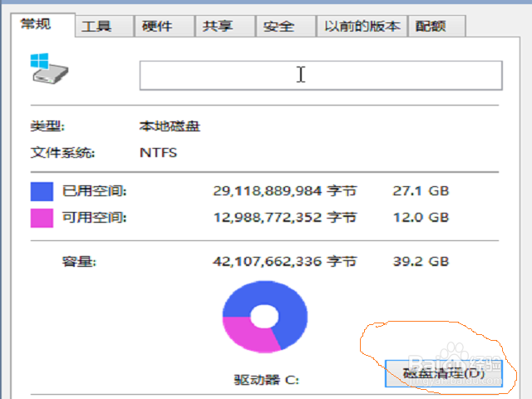
Task: Click the 27.1 GB used value
Action: [x=421, y=191]
